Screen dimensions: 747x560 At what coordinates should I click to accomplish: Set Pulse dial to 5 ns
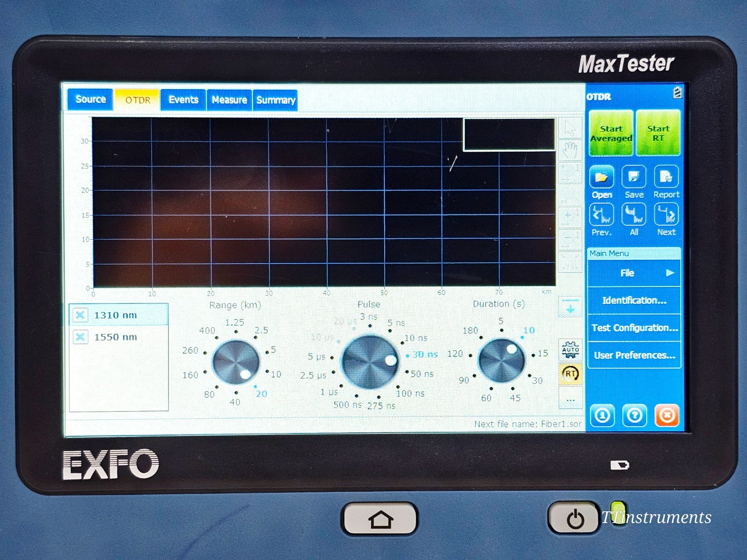(x=396, y=323)
